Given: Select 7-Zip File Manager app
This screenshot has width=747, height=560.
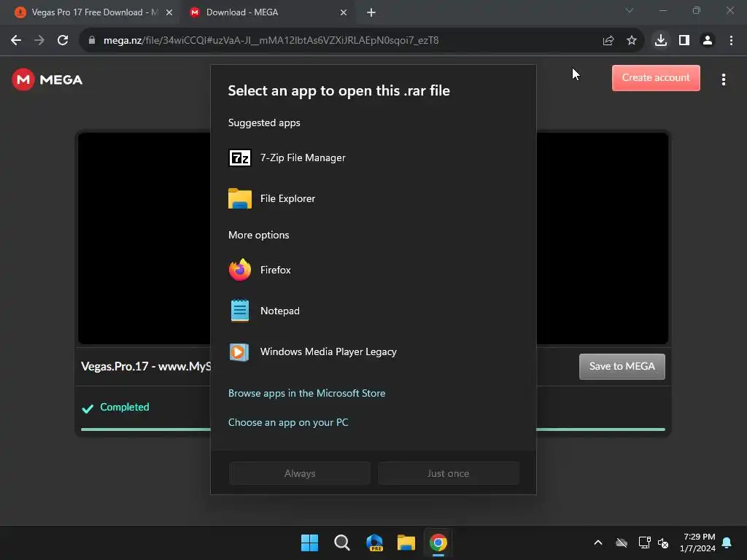Looking at the screenshot, I should [x=373, y=157].
